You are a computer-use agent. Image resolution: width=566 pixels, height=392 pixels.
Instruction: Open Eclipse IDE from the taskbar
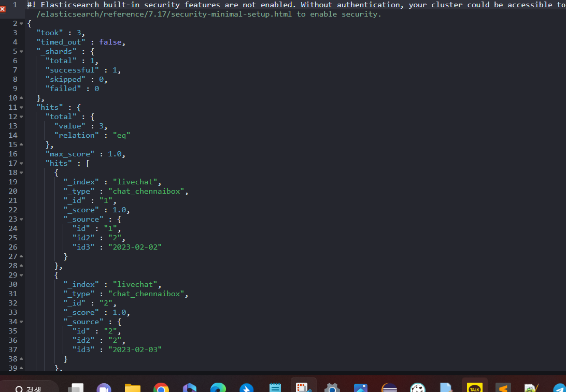pos(389,388)
